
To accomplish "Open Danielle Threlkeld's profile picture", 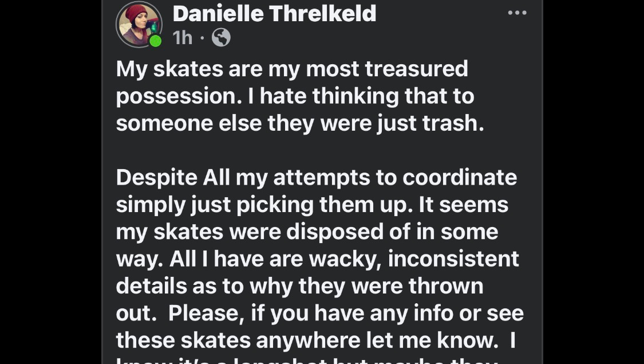I will click(139, 24).
